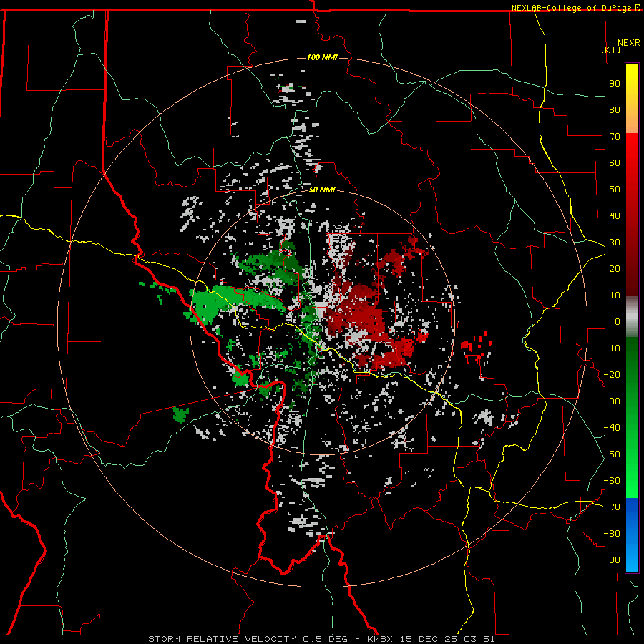The height and width of the screenshot is (644, 644).
Task: Click the -60 value on velocity scale
Action: pyautogui.click(x=612, y=481)
